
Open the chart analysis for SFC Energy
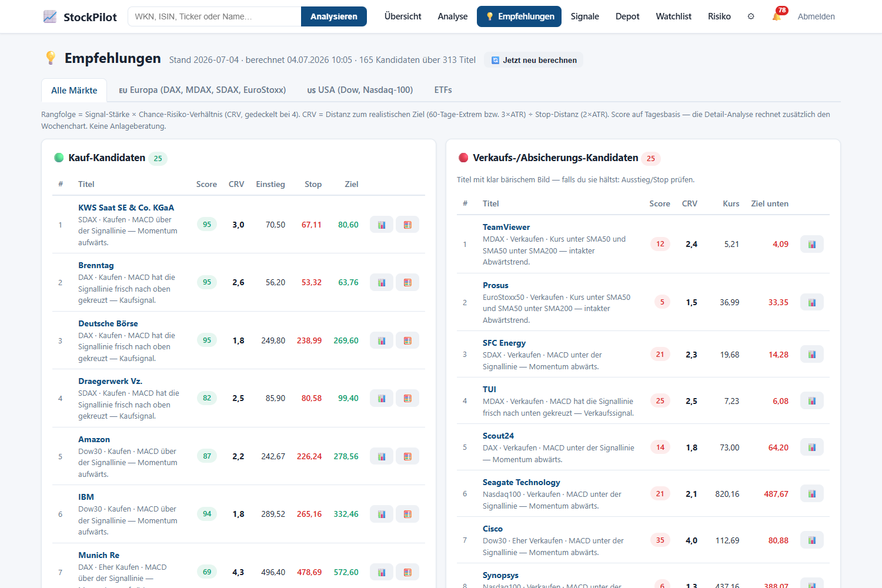pyautogui.click(x=812, y=355)
